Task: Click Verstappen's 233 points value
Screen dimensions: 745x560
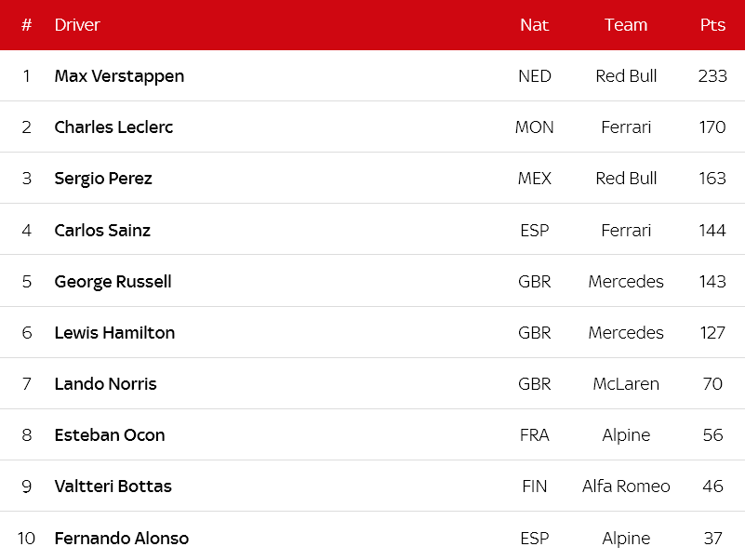Action: tap(712, 76)
